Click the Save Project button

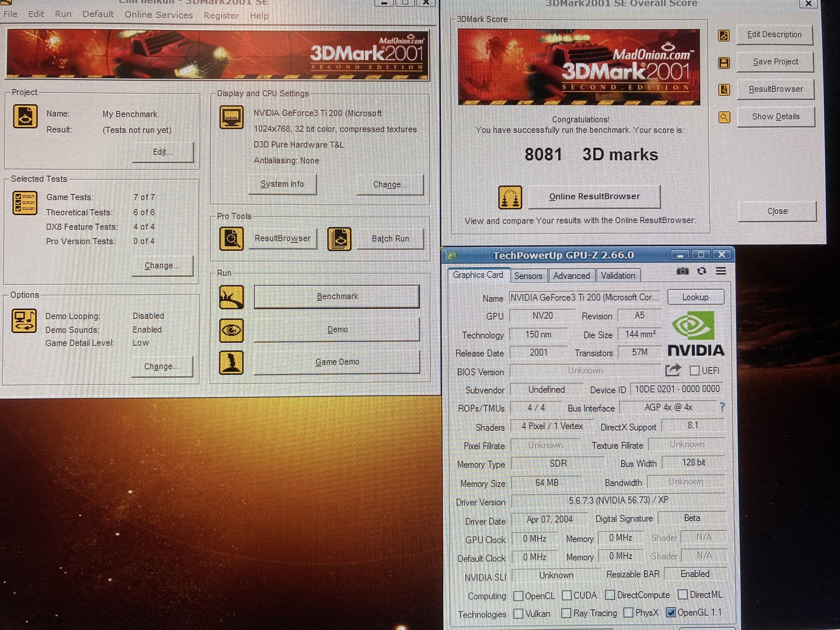click(x=775, y=62)
